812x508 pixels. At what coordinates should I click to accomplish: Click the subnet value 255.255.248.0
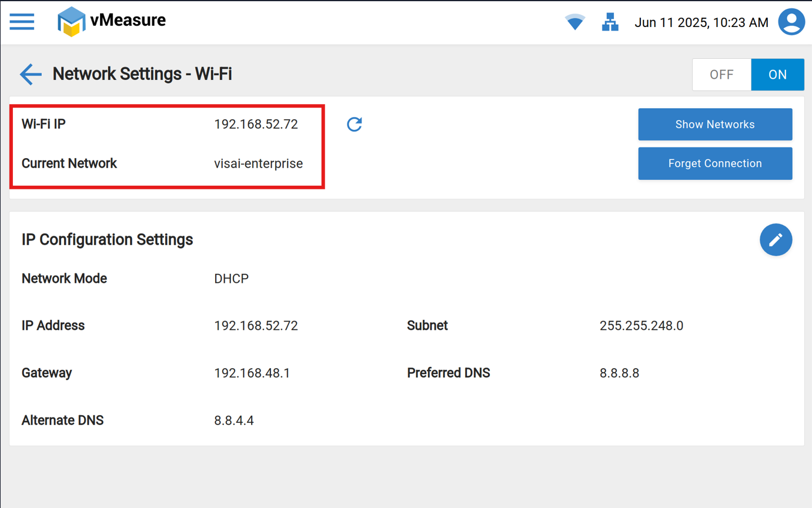coord(641,326)
